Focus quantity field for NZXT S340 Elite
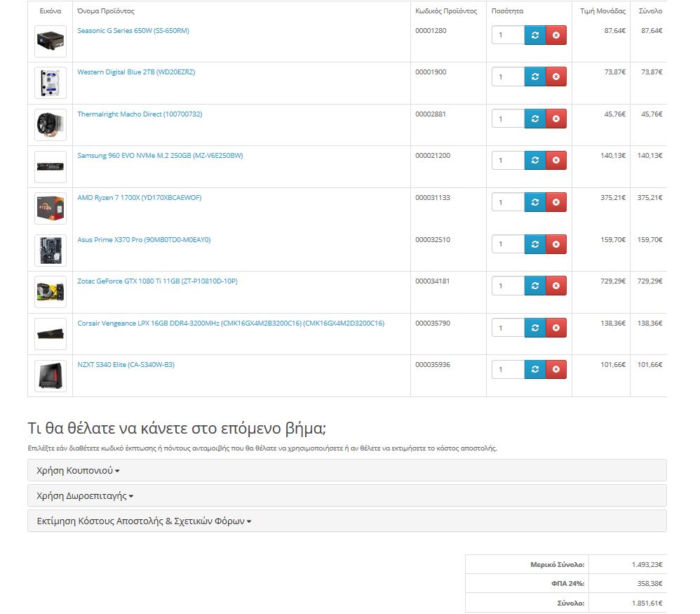700x614 pixels. click(508, 369)
